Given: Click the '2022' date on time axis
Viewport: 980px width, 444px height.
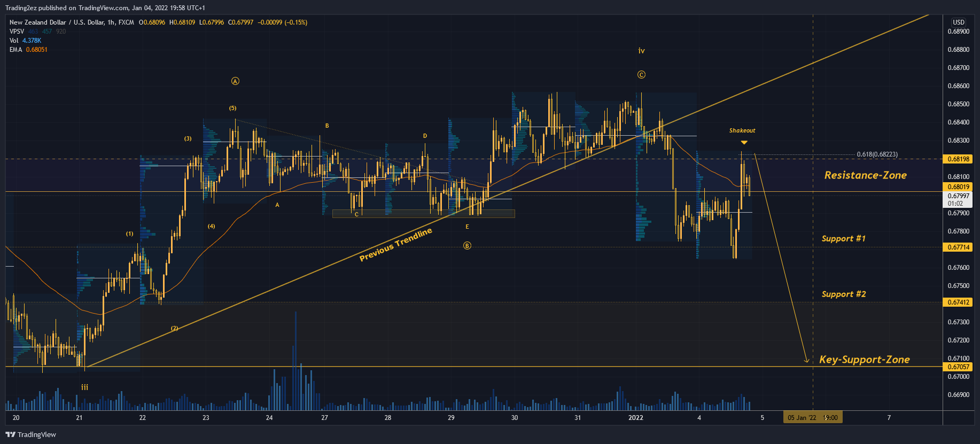Looking at the screenshot, I should 635,418.
